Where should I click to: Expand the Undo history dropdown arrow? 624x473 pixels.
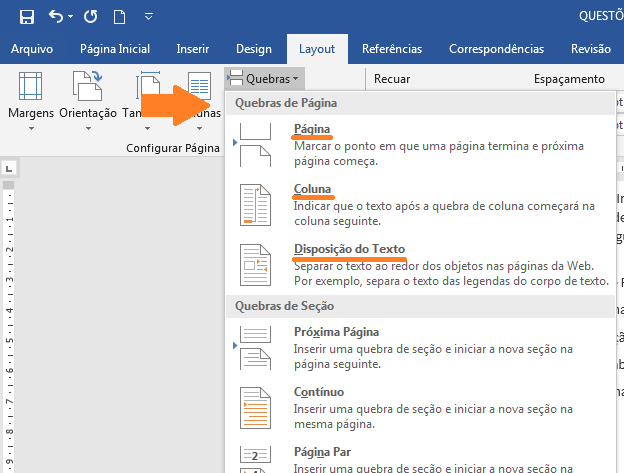click(x=71, y=17)
